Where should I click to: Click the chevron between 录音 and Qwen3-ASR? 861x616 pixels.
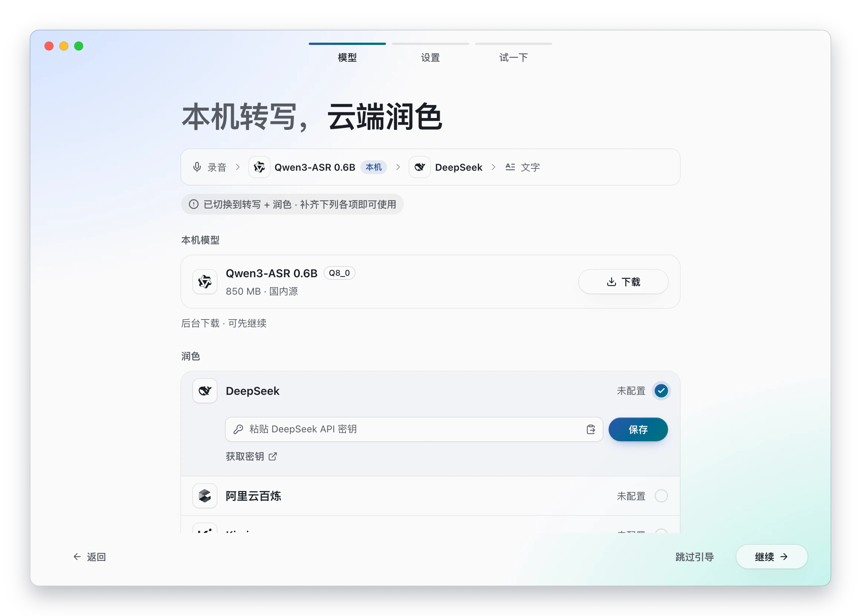click(x=238, y=167)
